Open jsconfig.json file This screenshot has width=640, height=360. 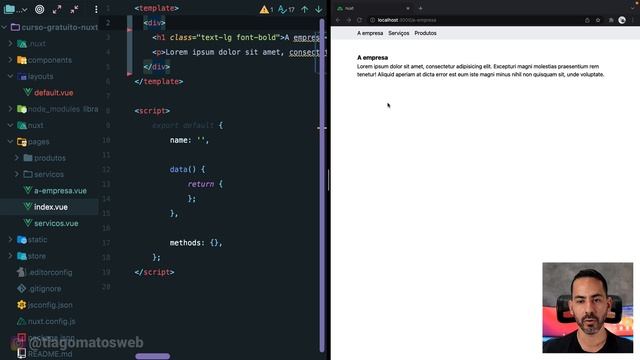tap(50, 305)
